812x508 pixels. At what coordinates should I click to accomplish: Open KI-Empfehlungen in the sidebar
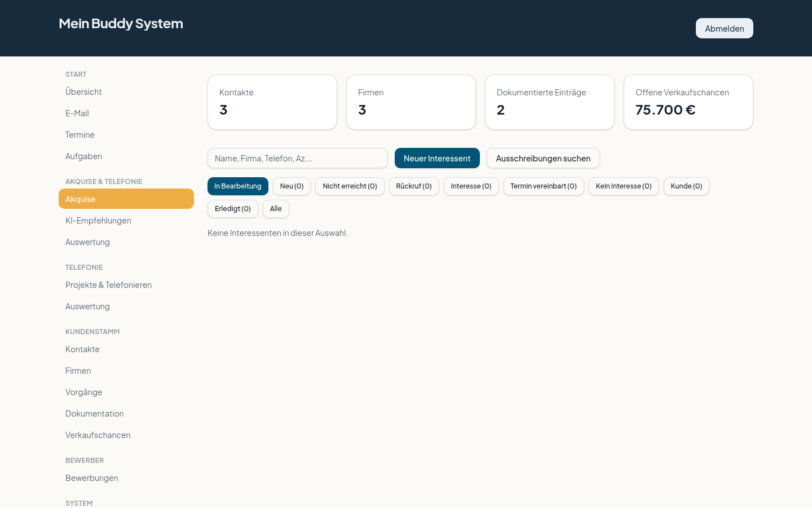126,220
